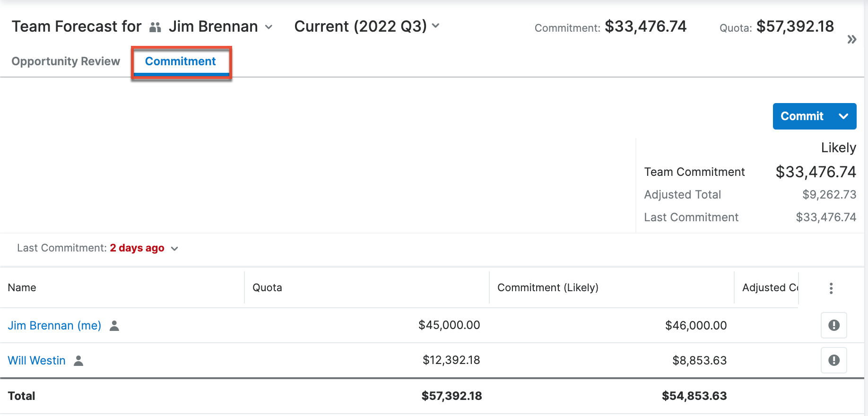Image resolution: width=868 pixels, height=416 pixels.
Task: Open the Jim Brennan (me) link
Action: point(54,326)
